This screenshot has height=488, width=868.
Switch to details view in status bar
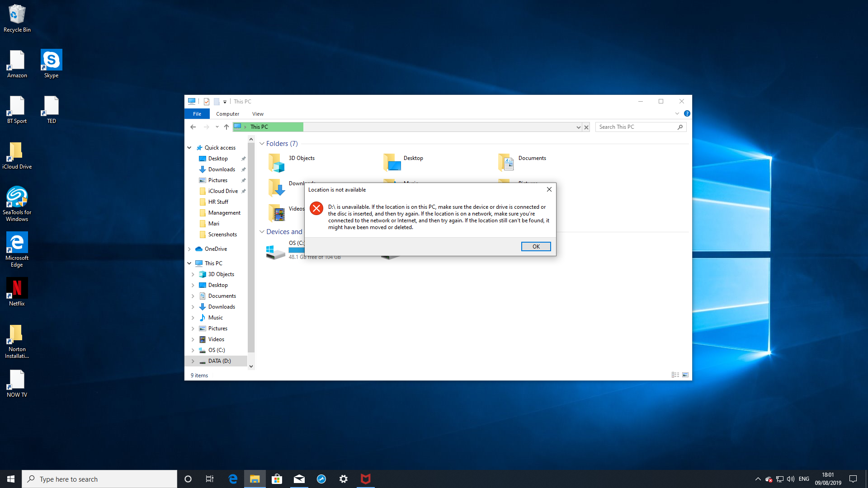point(675,375)
